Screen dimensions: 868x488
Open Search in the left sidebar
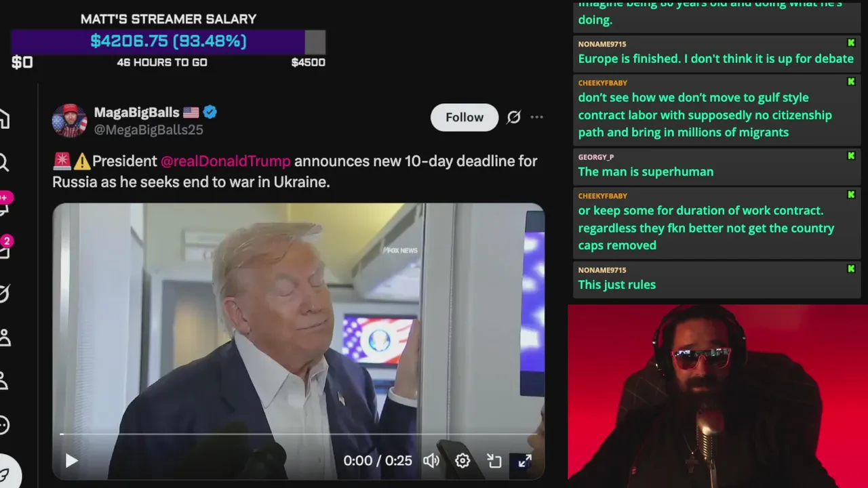pyautogui.click(x=4, y=163)
